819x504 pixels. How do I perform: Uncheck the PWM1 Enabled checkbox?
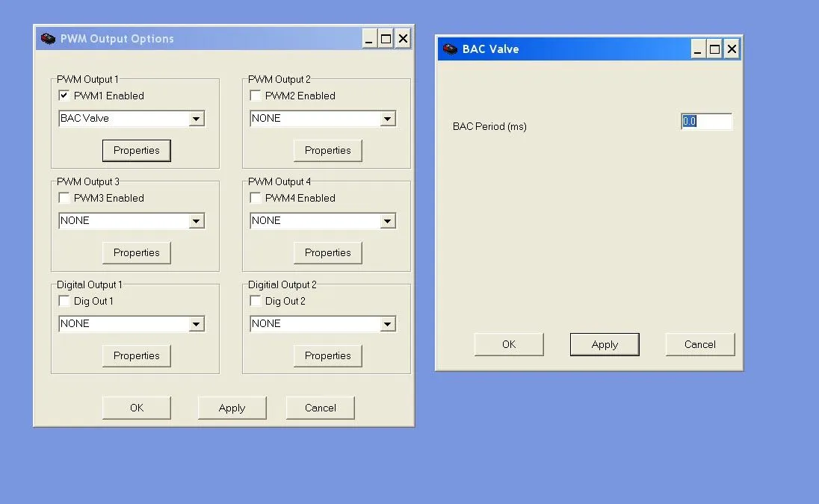tap(64, 96)
